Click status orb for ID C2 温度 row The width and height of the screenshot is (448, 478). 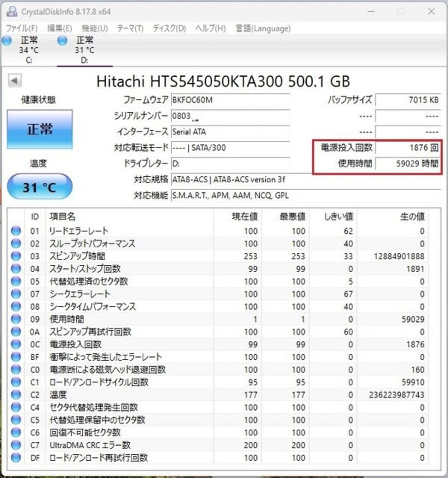16,395
